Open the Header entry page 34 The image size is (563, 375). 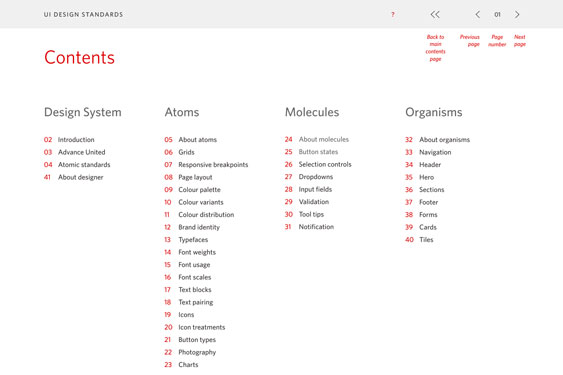423,165
